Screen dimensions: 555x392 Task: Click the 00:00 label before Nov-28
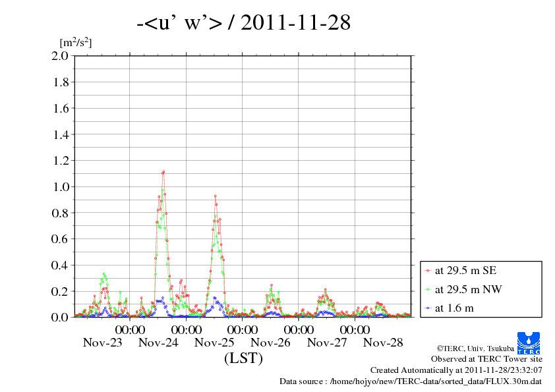click(x=355, y=329)
